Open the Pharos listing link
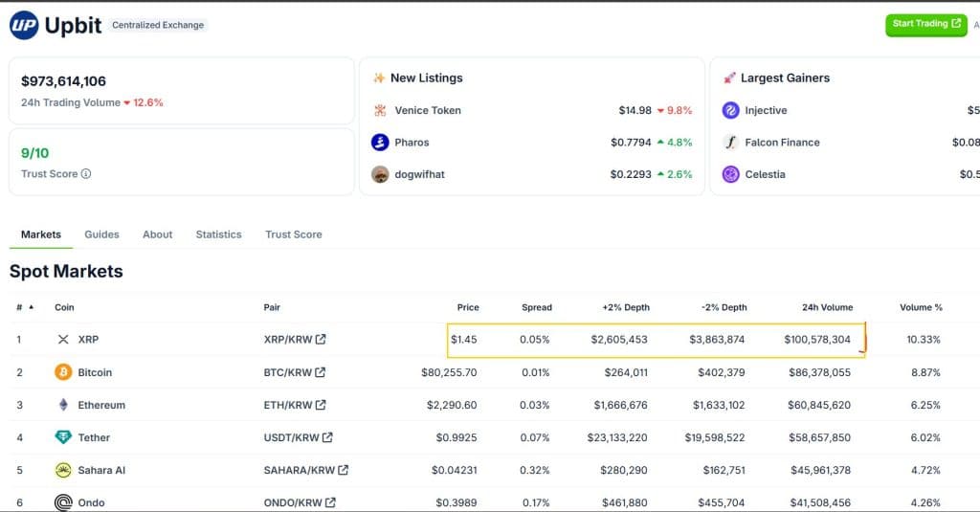 coord(412,143)
